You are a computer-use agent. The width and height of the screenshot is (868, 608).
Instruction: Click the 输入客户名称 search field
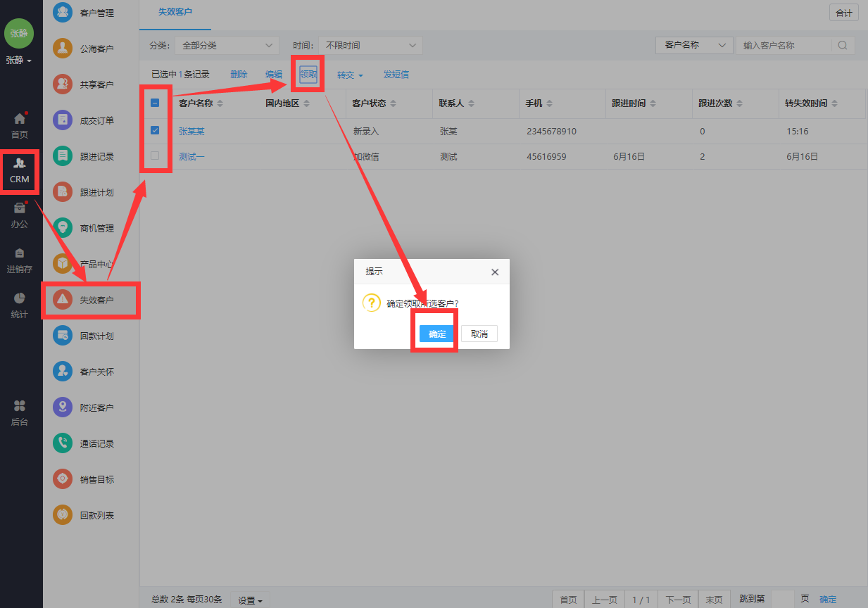[x=784, y=45]
